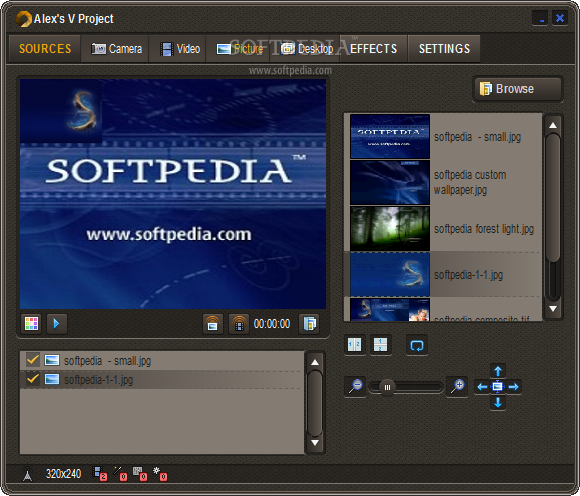The width and height of the screenshot is (580, 496).
Task: Click the 320x240 resolution text
Action: [x=63, y=474]
